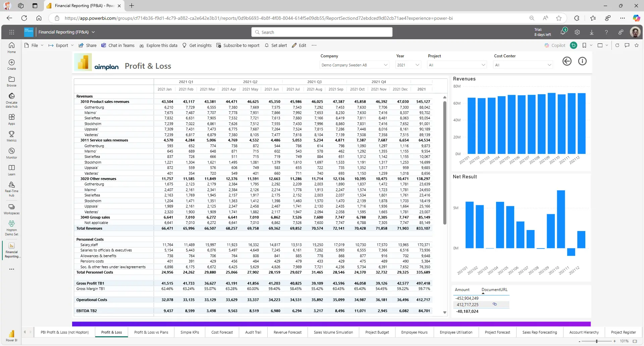The height and width of the screenshot is (346, 644).
Task: Open Power BI settings gear
Action: click(x=577, y=32)
